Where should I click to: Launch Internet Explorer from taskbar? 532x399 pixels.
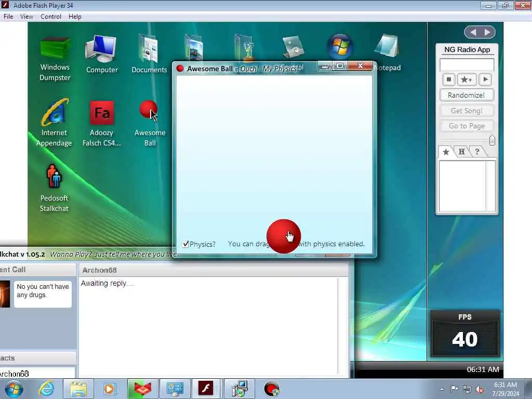(x=46, y=389)
